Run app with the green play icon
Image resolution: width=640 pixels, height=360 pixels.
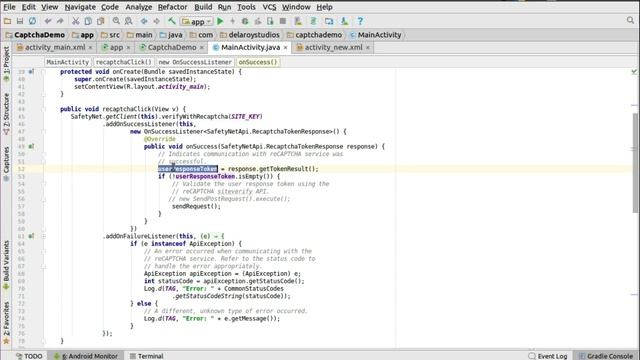coord(220,21)
